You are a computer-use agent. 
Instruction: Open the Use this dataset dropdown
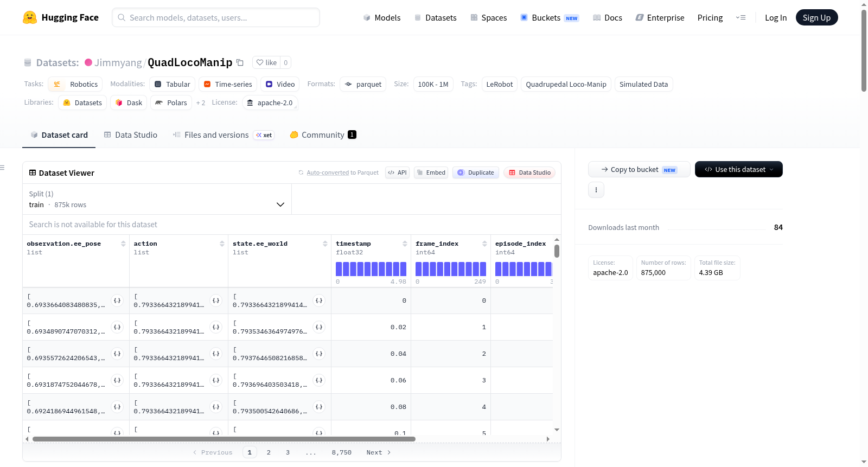coord(739,169)
